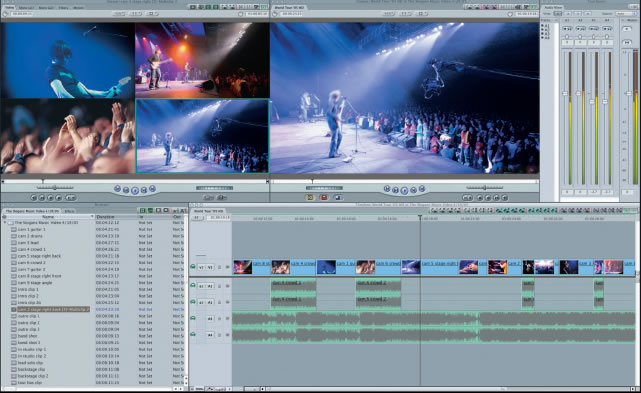Select the highlighted blue stage angle
This screenshot has width=641, height=393.
[202, 136]
